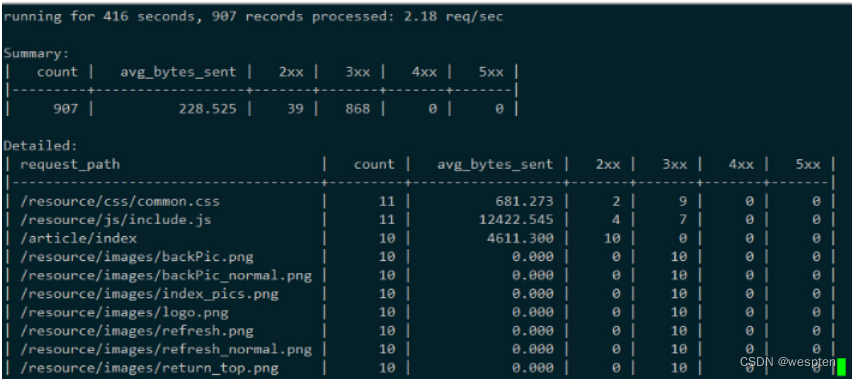The image size is (852, 379).
Task: Click summary 2xx value 39
Action: tap(296, 109)
